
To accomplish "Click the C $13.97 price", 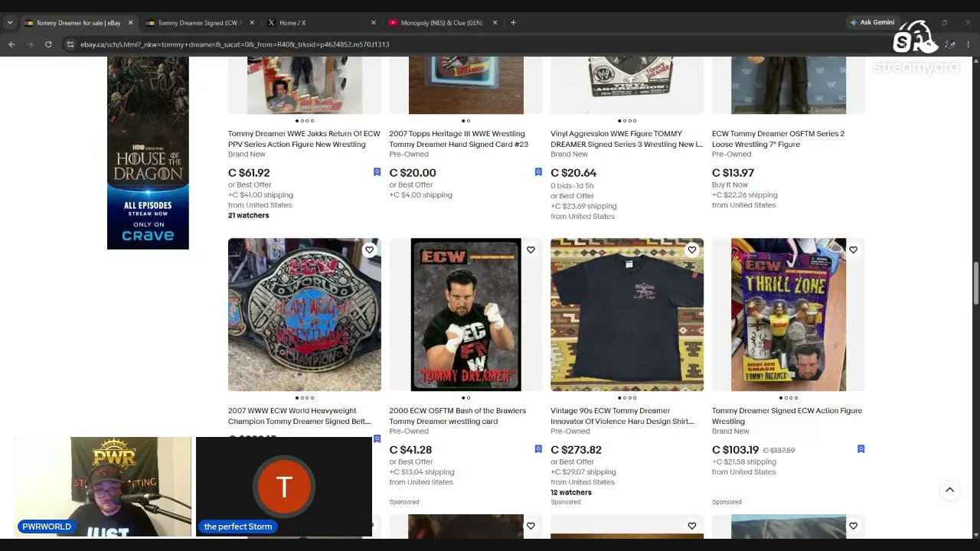I will [x=733, y=173].
